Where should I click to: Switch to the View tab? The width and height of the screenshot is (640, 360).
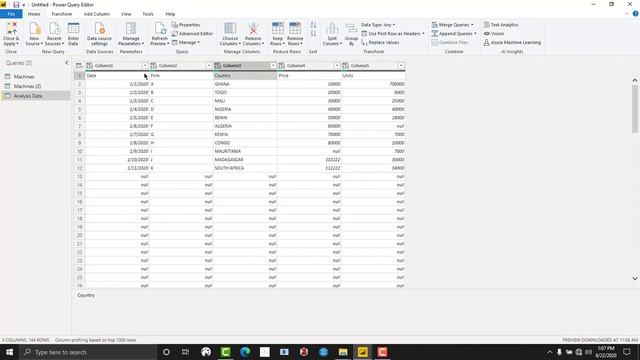126,14
